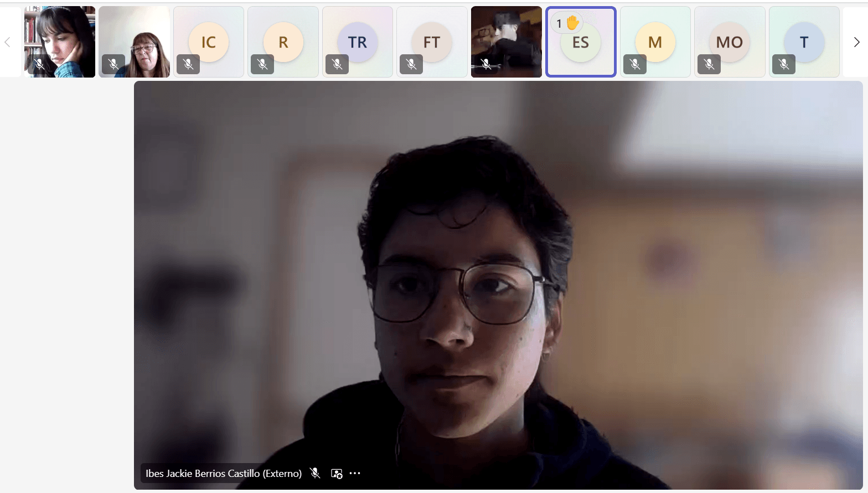This screenshot has height=493, width=868.
Task: Toggle mic icon on the bookshelf video thumbnail
Action: 39,64
